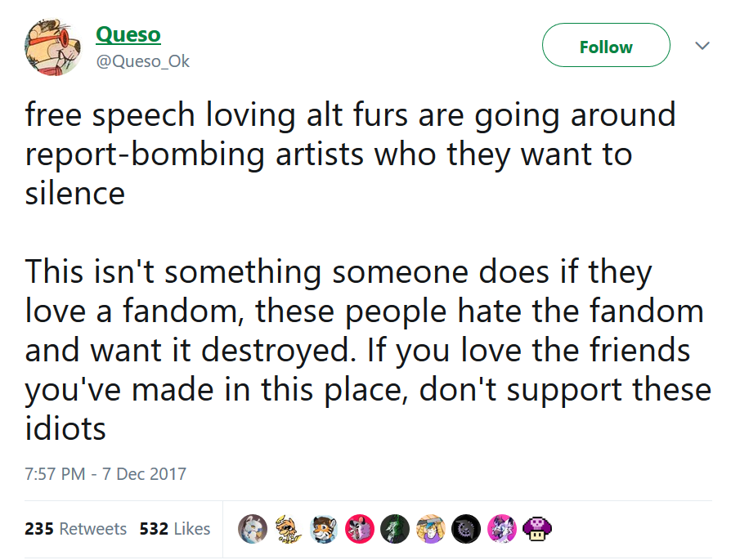This screenshot has width=731, height=560.
Task: Open the yellow sketchy fox liker avatar
Action: click(x=288, y=529)
